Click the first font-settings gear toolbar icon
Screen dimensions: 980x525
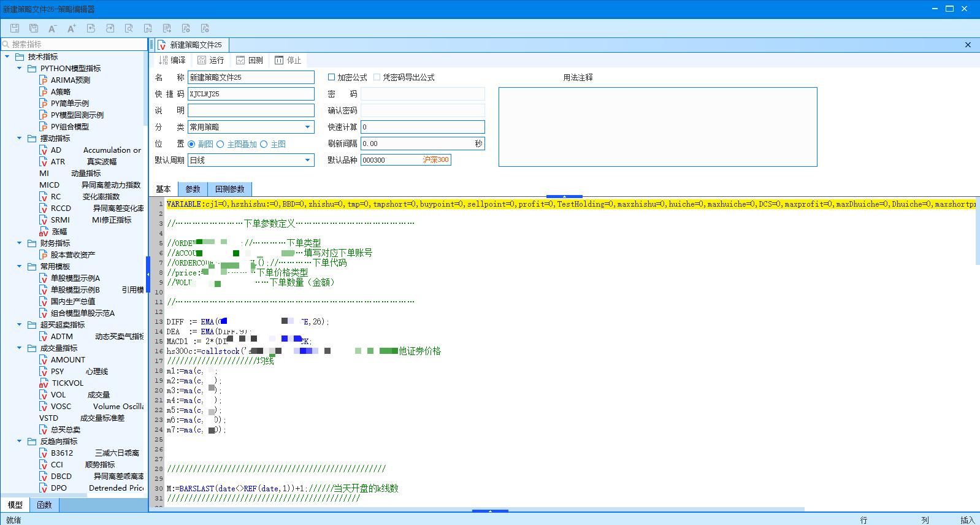click(186, 28)
